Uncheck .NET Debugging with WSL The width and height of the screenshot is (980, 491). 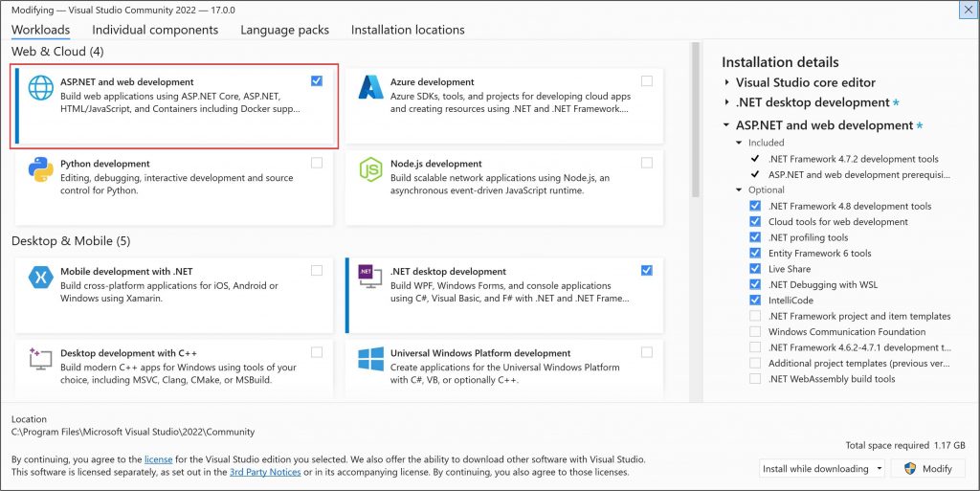(x=755, y=284)
